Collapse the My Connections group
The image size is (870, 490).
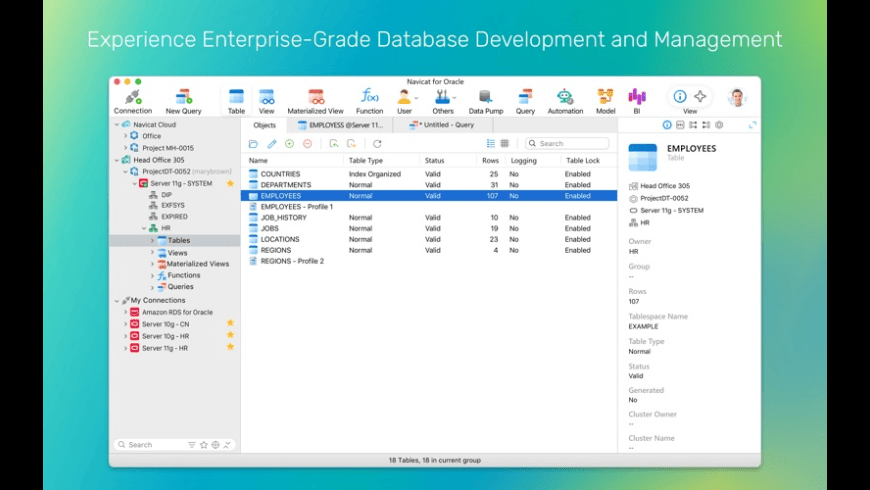pos(117,300)
